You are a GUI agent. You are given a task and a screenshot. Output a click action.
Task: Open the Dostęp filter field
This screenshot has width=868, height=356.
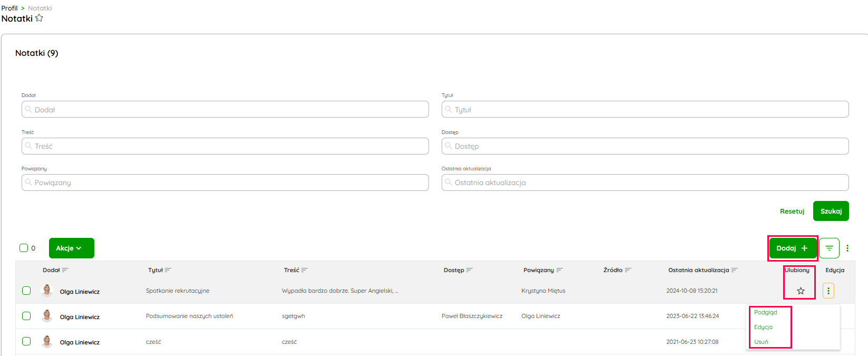(x=645, y=146)
